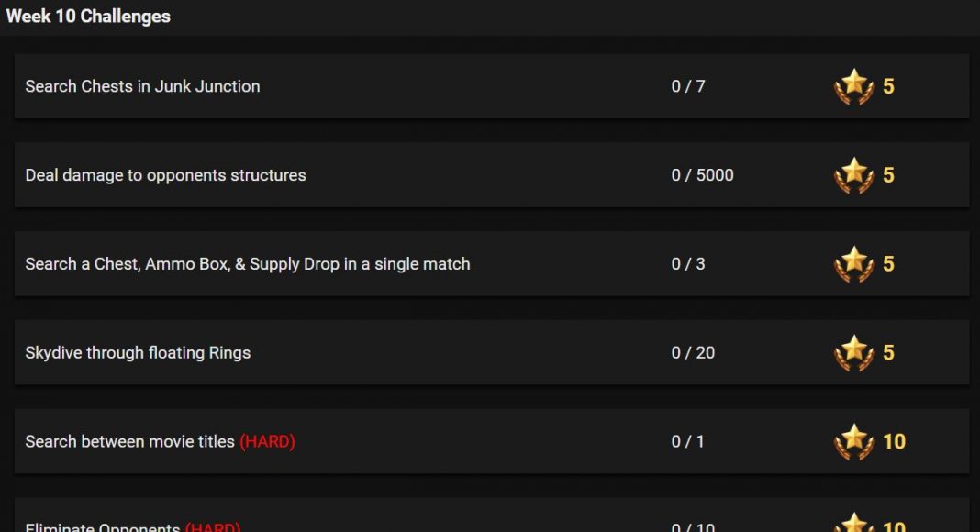Click the star icon on Deal damage row
The width and height of the screenshot is (980, 532).
[x=853, y=175]
